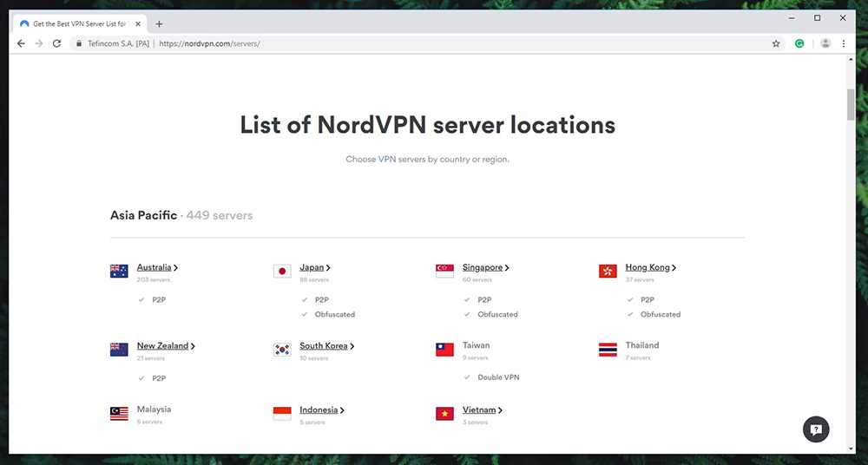Click the chevron next to Singapore
This screenshot has width=868, height=465.
[507, 268]
